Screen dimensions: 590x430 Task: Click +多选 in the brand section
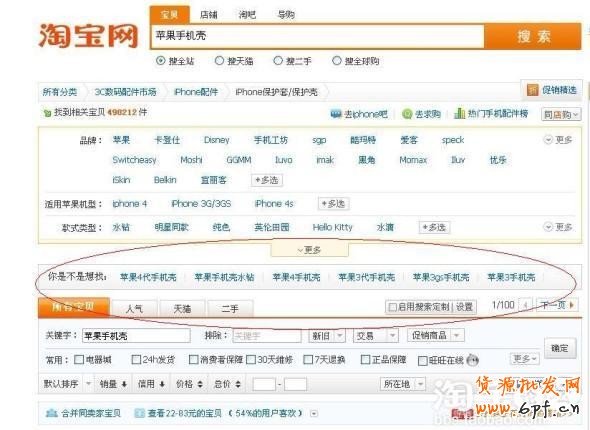pos(267,180)
